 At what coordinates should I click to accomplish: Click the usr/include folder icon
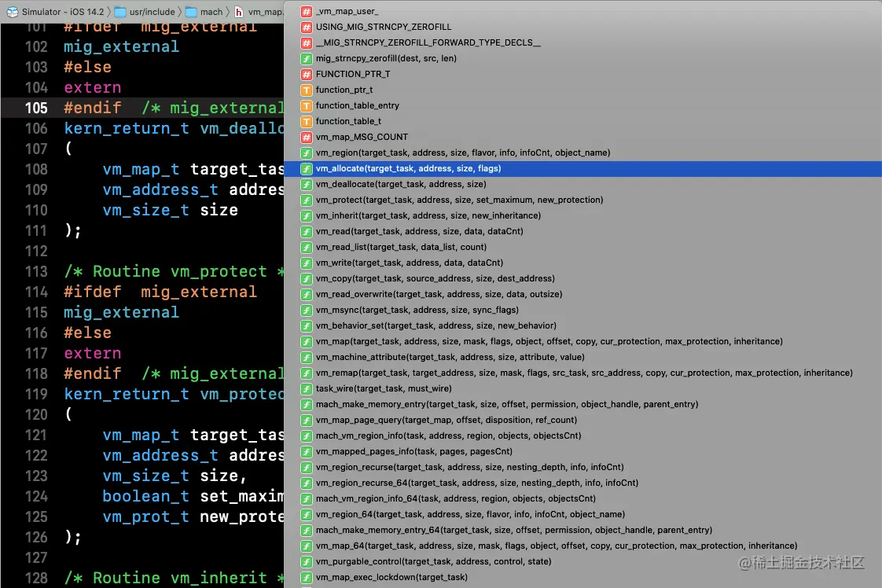(x=120, y=12)
